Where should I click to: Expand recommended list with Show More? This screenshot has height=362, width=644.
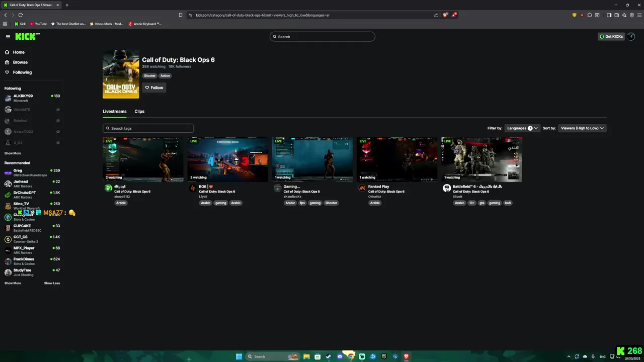(13, 283)
